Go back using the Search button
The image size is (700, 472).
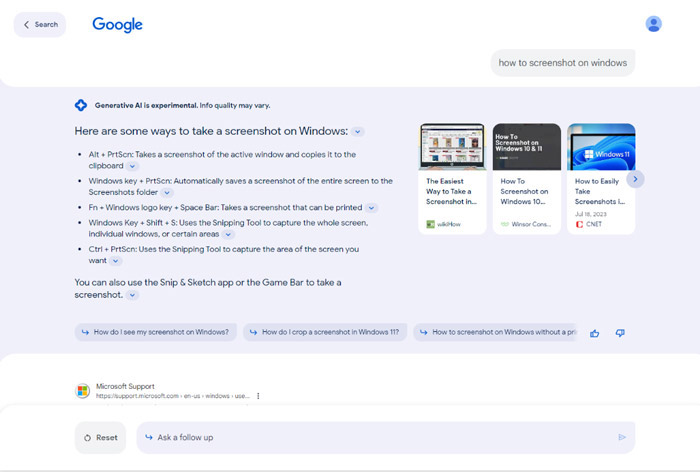pos(40,25)
